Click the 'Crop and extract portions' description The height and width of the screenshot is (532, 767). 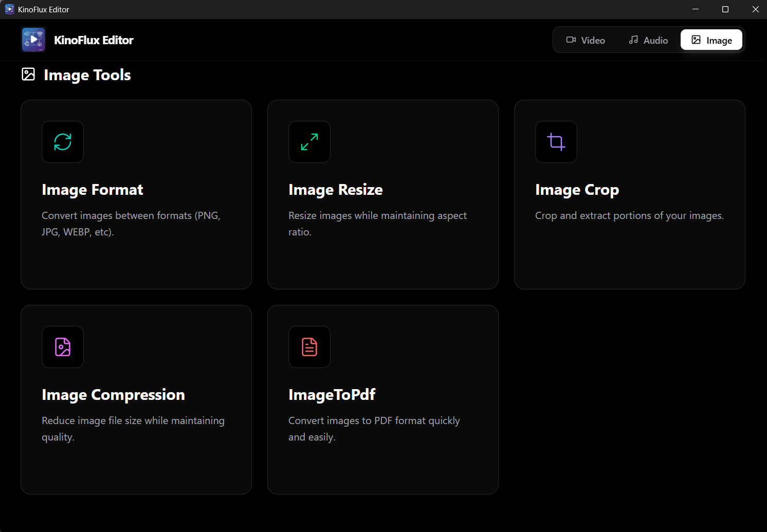pyautogui.click(x=629, y=216)
